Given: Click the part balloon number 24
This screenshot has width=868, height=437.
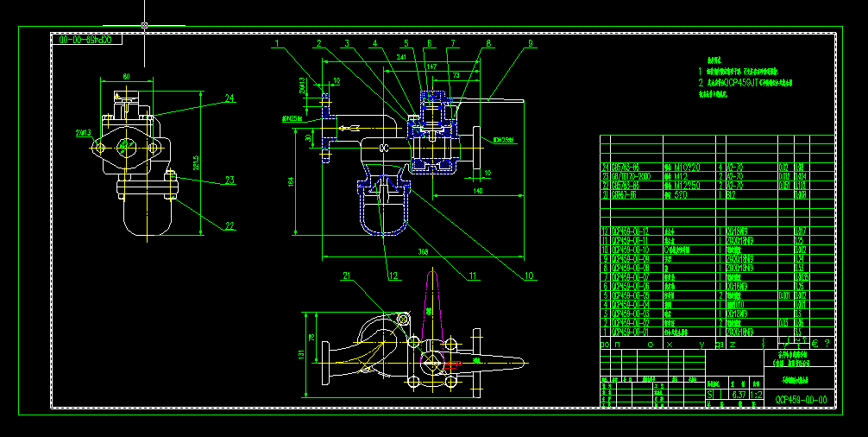Looking at the screenshot, I should click(x=230, y=98).
